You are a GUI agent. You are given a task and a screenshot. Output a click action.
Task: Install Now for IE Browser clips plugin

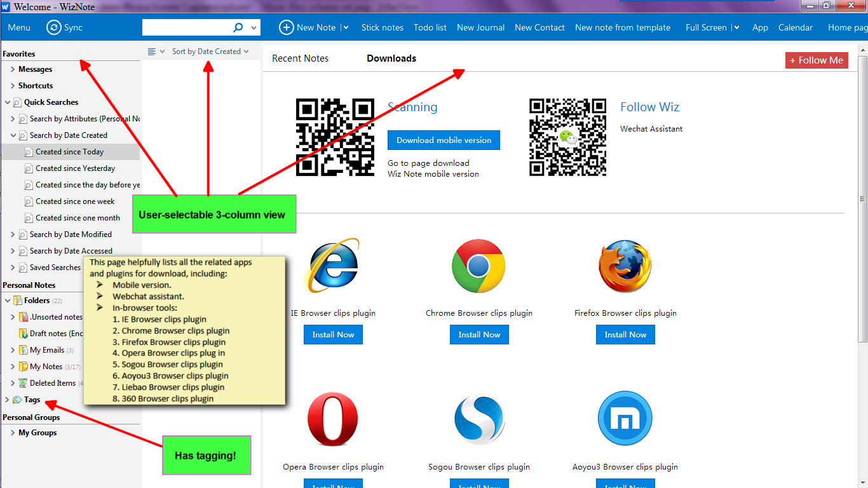pyautogui.click(x=333, y=334)
